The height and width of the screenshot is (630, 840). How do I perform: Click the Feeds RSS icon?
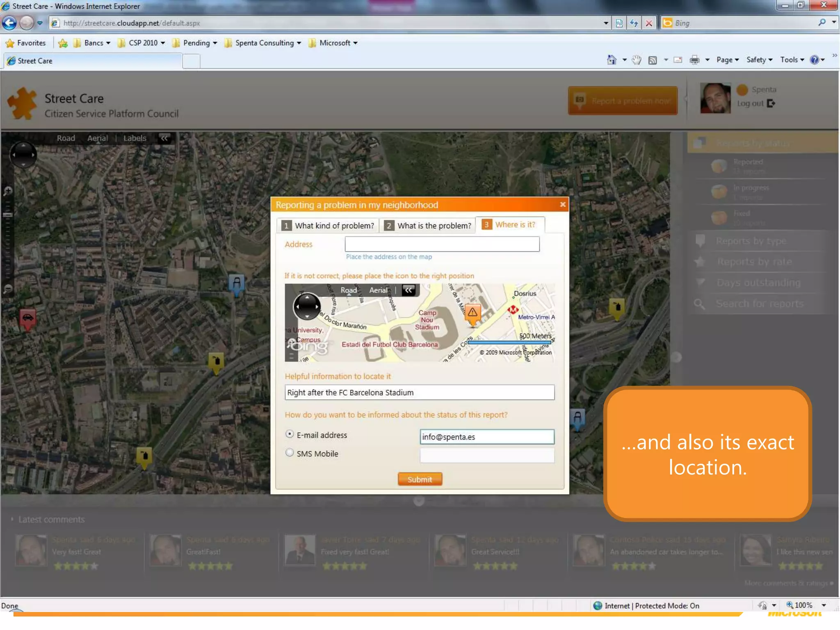(x=653, y=60)
